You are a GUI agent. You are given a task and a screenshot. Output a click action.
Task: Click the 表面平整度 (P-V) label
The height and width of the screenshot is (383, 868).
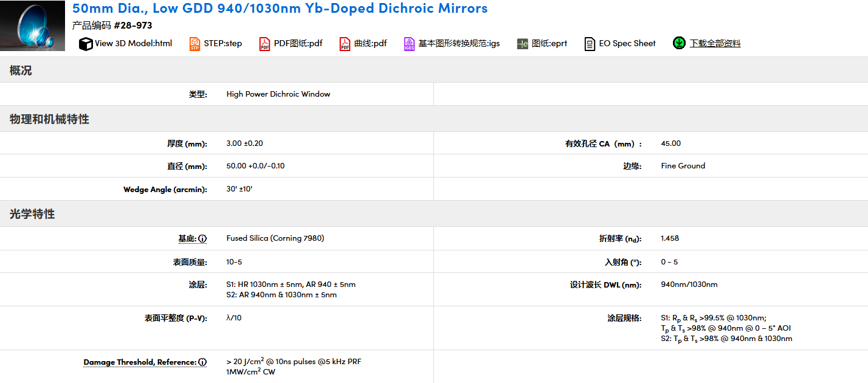point(176,318)
